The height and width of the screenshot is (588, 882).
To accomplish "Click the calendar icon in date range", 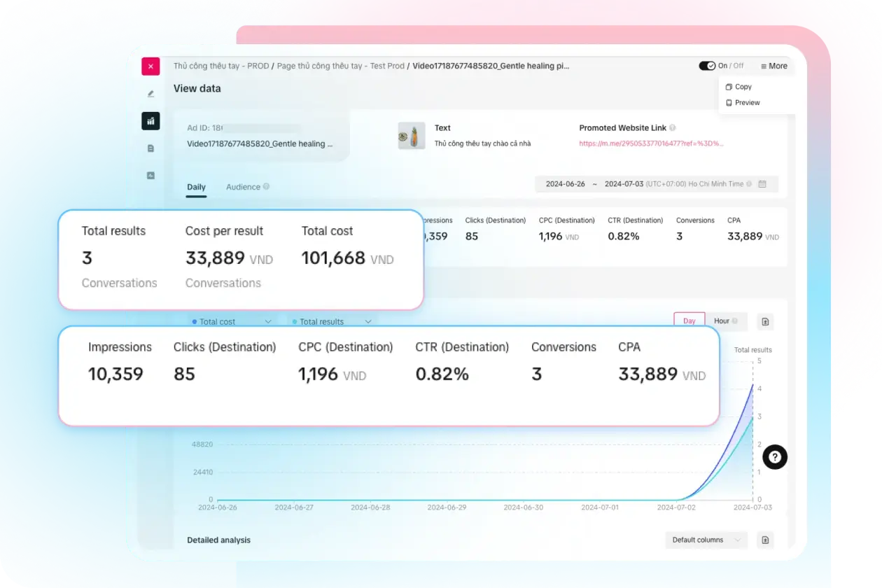I will pyautogui.click(x=762, y=184).
